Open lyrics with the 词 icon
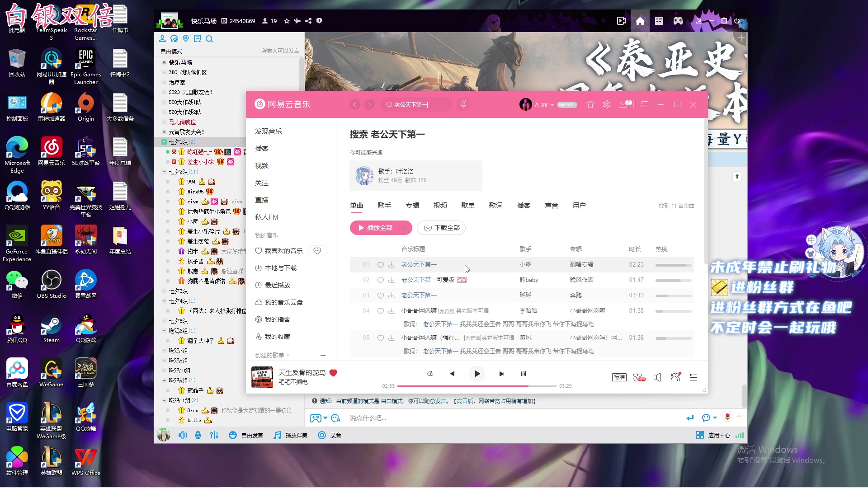The height and width of the screenshot is (488, 868). click(523, 374)
